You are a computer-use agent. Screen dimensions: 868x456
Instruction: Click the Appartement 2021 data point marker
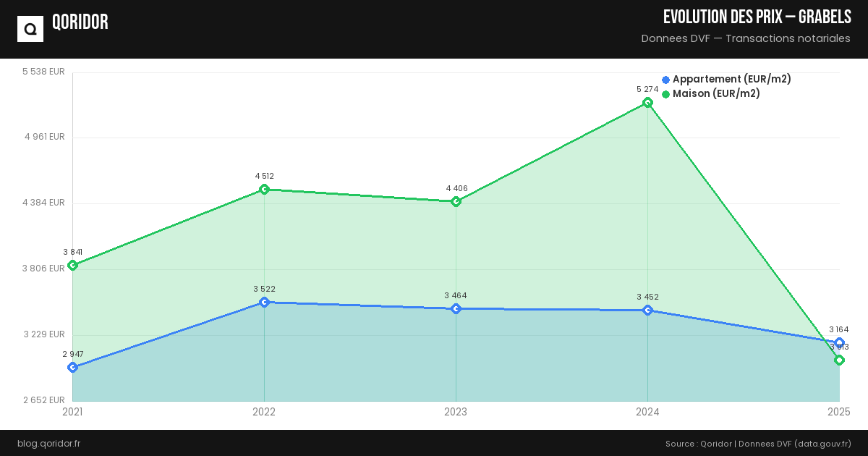[72, 368]
